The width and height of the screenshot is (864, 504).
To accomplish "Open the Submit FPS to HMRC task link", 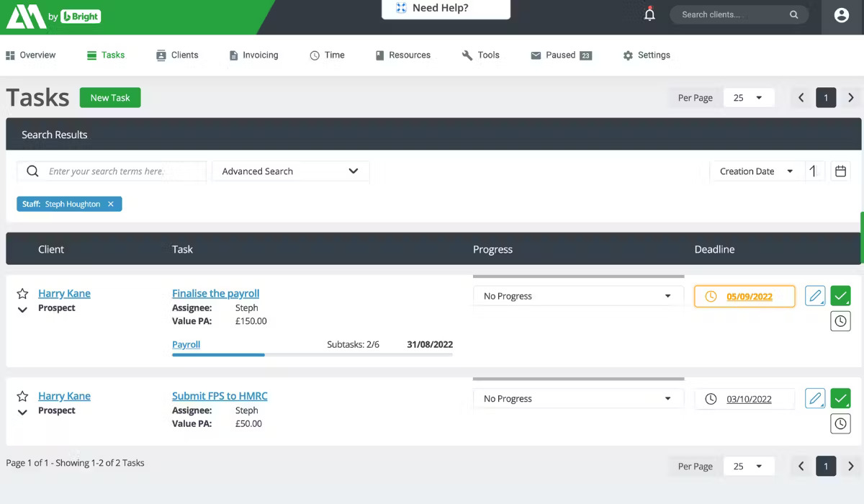I will click(x=219, y=395).
